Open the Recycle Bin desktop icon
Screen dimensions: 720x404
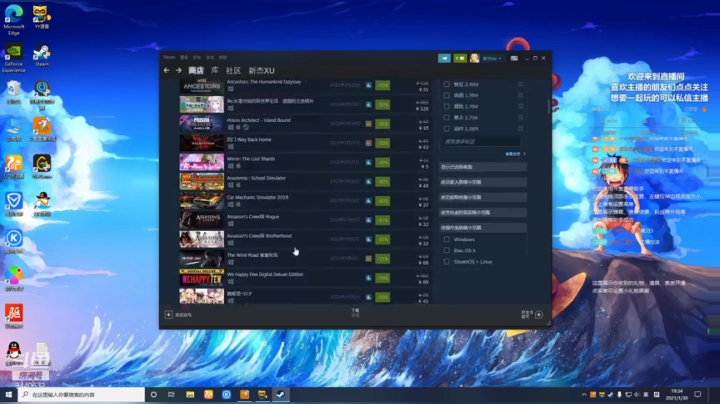pos(14,92)
